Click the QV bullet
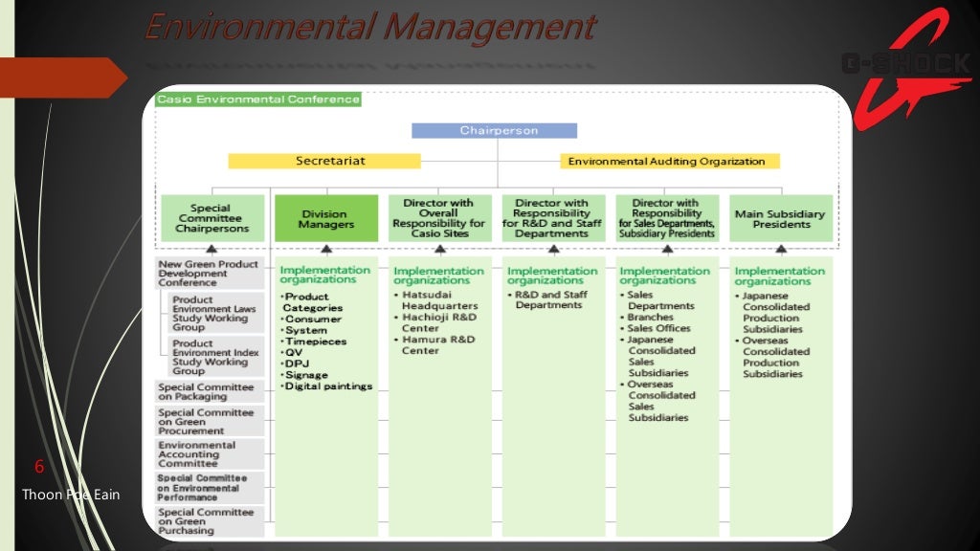Viewport: 980px width, 551px height. click(x=291, y=353)
